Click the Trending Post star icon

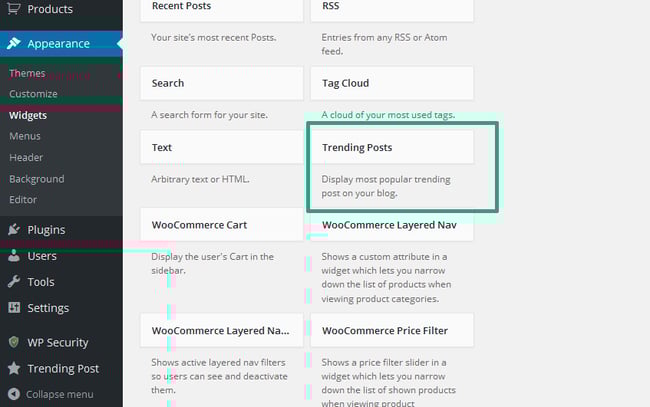[13, 368]
